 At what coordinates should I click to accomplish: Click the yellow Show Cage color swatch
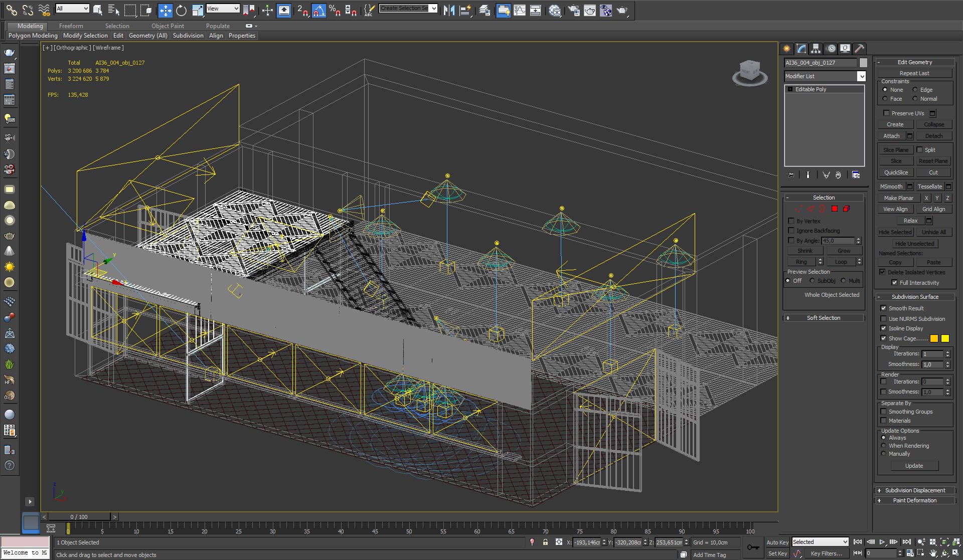click(945, 338)
